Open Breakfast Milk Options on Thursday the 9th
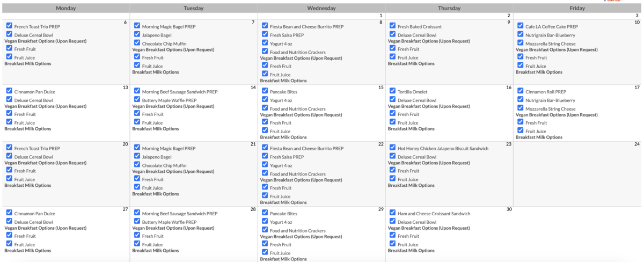The height and width of the screenshot is (262, 644). pos(411,63)
